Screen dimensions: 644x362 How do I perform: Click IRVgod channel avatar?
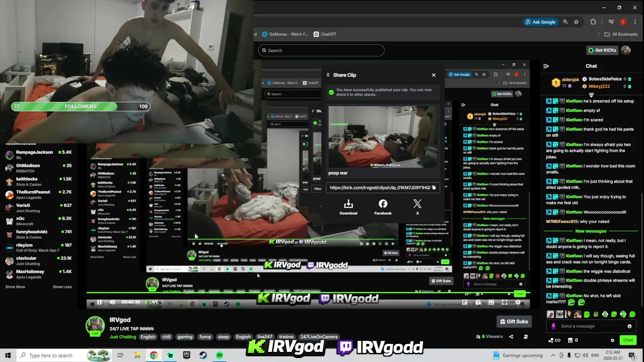click(x=95, y=326)
